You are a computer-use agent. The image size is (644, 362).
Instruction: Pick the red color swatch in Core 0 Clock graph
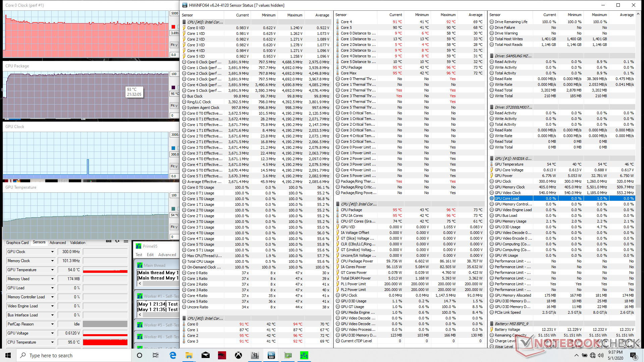pos(173,27)
